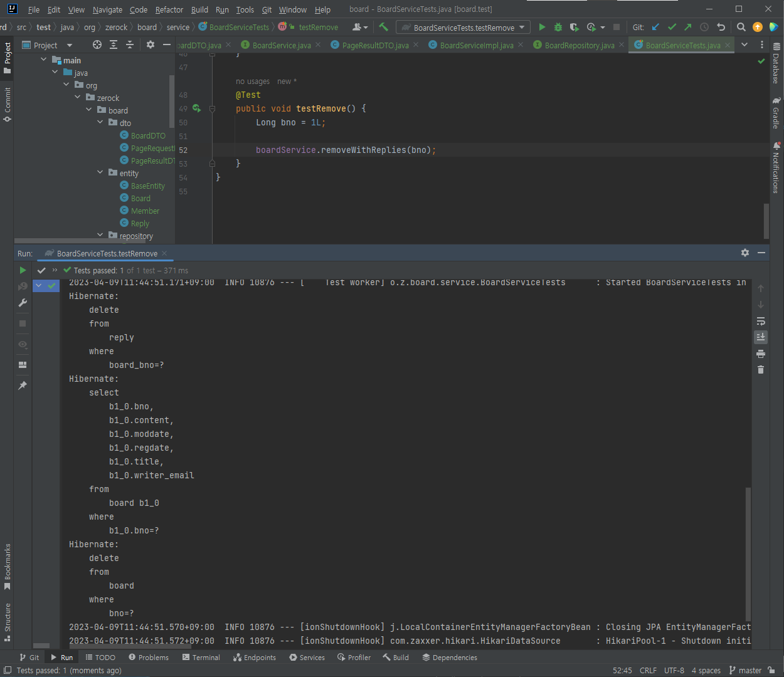Viewport: 784px width, 677px height.
Task: Expand all nodes in Project panel
Action: point(114,45)
